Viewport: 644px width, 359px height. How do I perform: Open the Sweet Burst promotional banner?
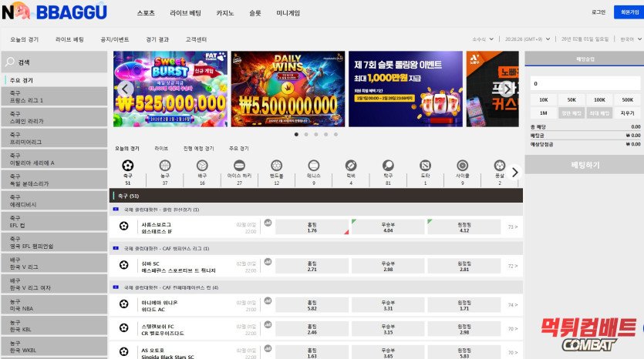pyautogui.click(x=170, y=89)
